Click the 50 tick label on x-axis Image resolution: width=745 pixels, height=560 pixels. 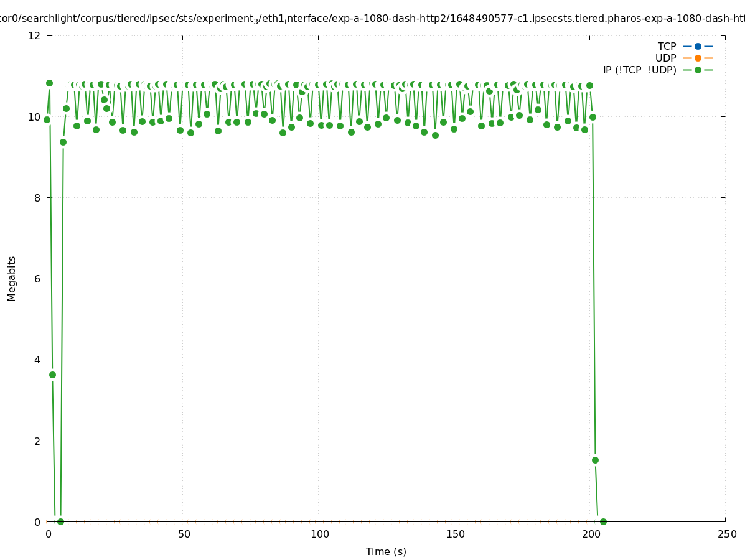point(183,534)
